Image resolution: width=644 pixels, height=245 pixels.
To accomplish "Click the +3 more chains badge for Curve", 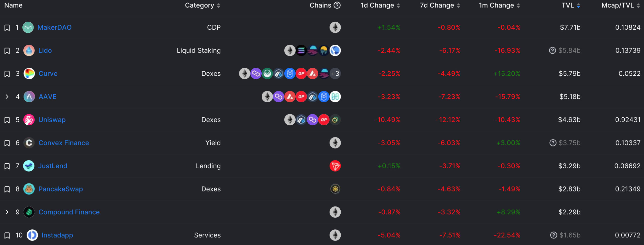I will pyautogui.click(x=335, y=74).
